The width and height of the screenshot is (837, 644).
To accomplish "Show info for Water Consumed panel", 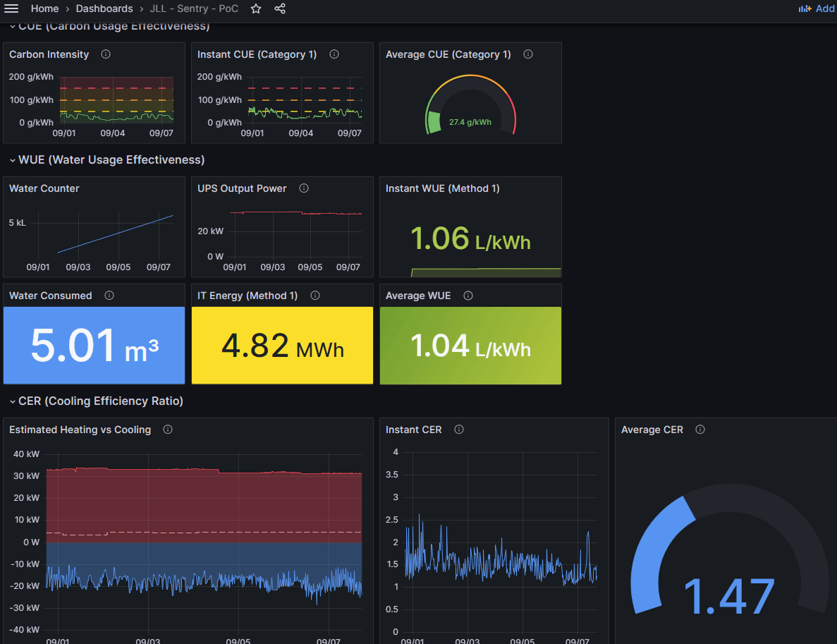I will coord(109,296).
